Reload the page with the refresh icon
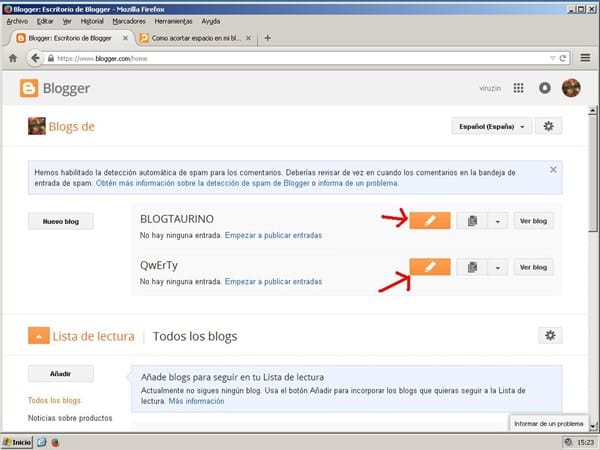600x450 pixels. tap(562, 58)
